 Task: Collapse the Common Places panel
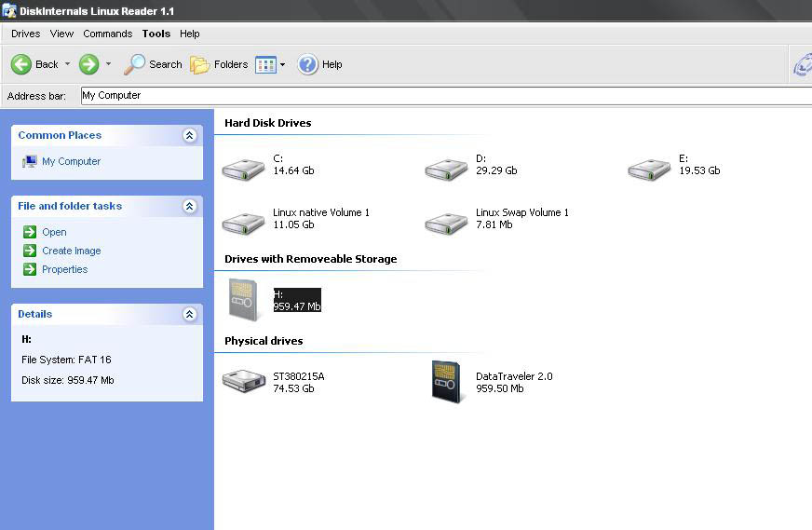[190, 136]
